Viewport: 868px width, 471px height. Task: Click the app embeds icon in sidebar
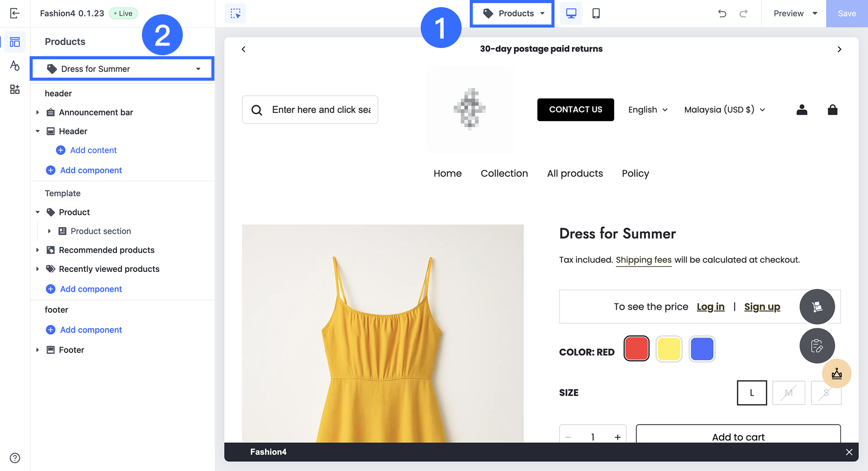coord(14,89)
